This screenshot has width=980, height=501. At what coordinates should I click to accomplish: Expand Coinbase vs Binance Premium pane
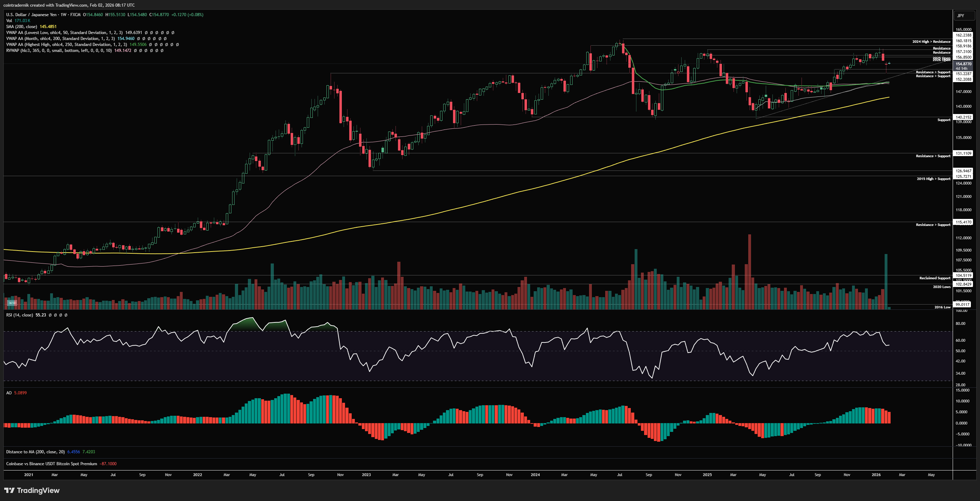51,464
